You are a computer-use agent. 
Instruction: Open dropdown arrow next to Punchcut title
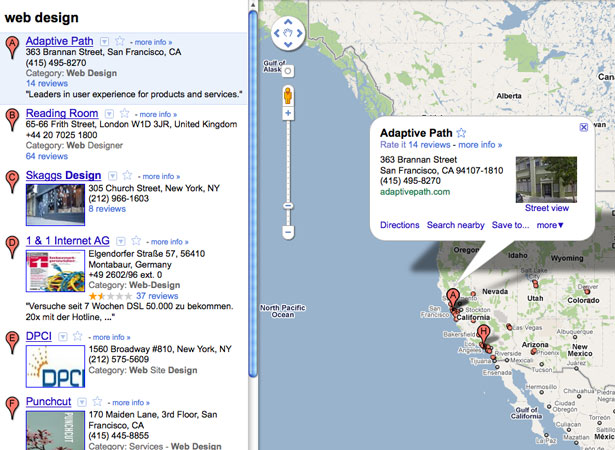(x=82, y=402)
